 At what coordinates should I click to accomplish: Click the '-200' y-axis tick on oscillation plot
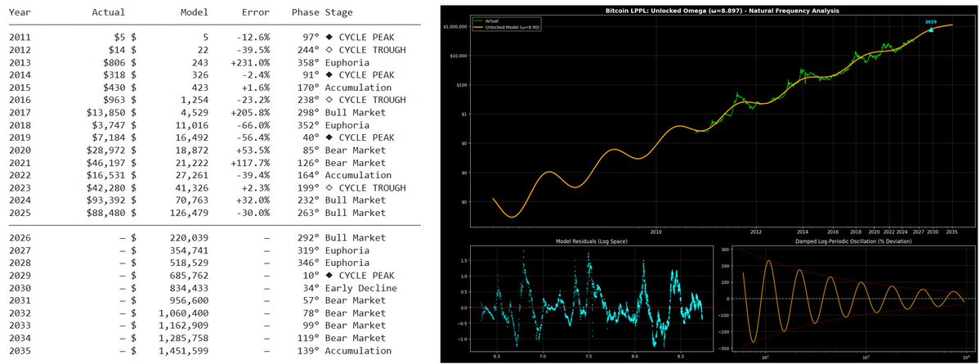tap(723, 331)
